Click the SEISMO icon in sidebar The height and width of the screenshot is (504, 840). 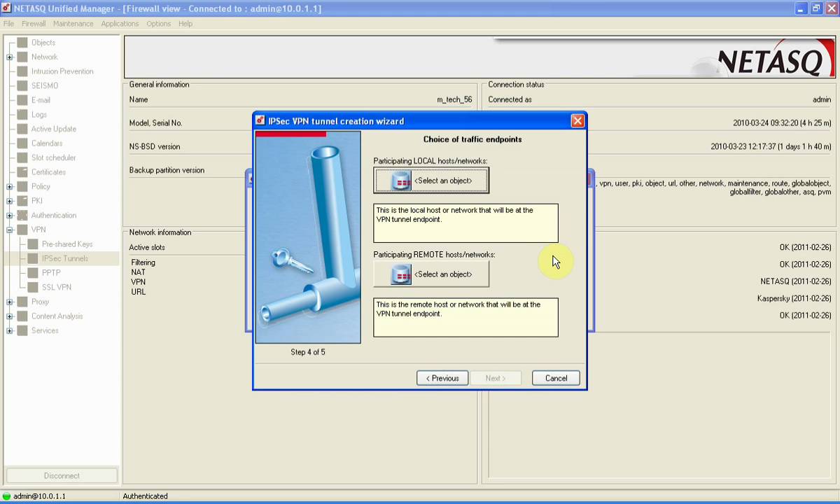tap(22, 86)
